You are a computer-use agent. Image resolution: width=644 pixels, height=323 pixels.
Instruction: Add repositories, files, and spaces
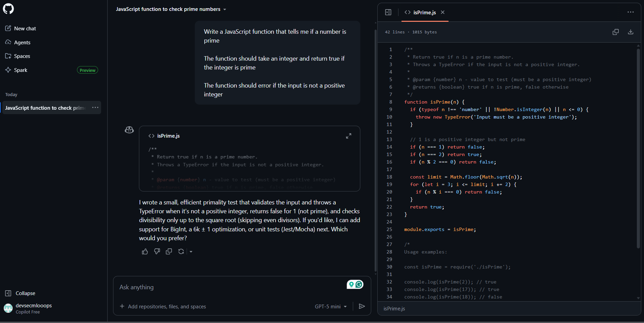[x=163, y=306]
